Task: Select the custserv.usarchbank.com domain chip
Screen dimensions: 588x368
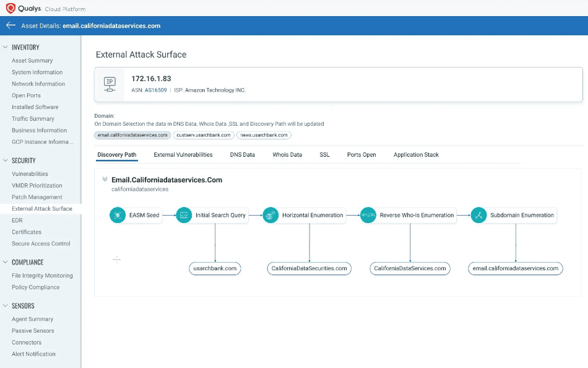Action: [x=204, y=135]
